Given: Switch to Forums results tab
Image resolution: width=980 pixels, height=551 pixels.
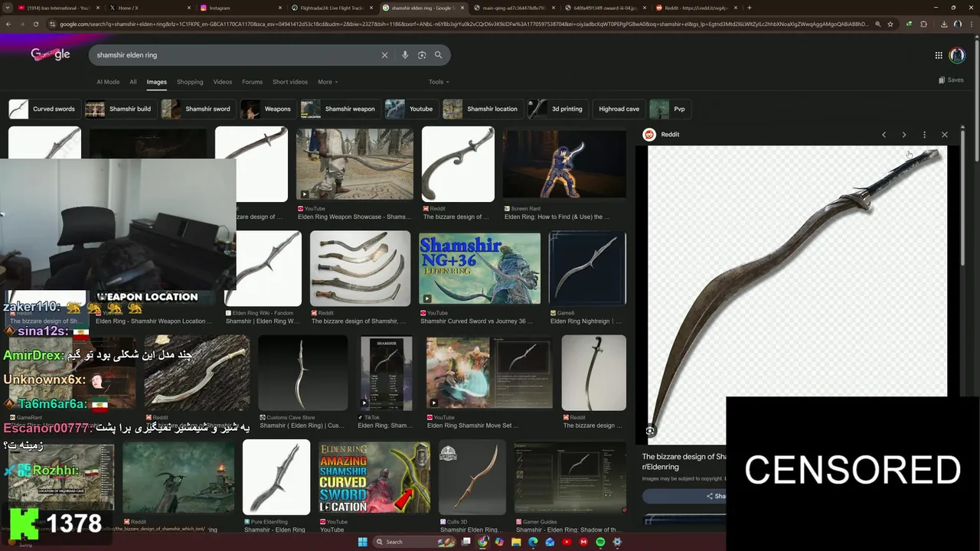Looking at the screenshot, I should click(252, 82).
